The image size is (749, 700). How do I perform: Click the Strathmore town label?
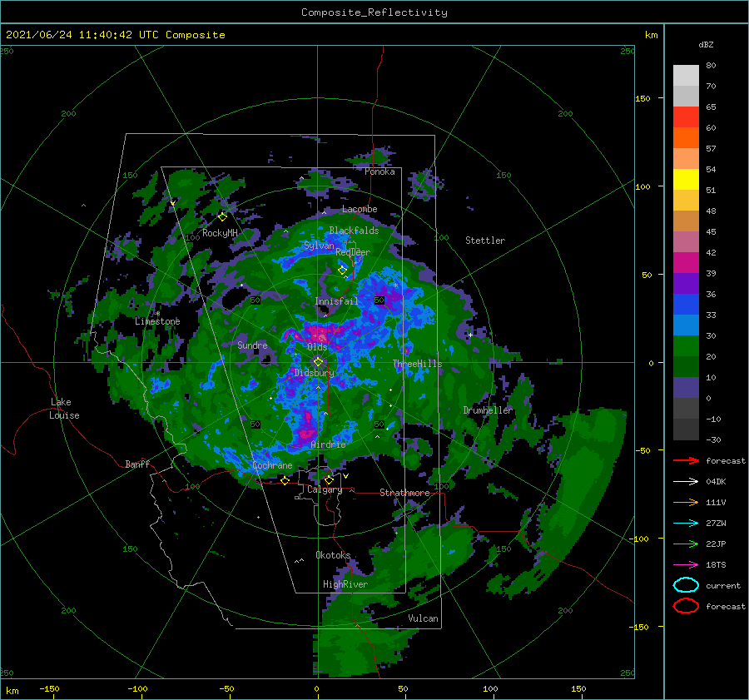[404, 493]
